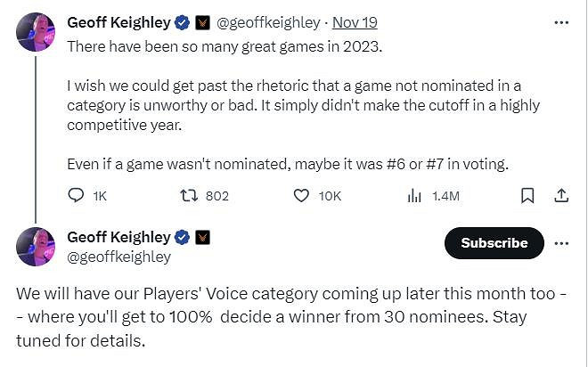Open more options on first tweet
The height and width of the screenshot is (367, 588).
coord(561,24)
